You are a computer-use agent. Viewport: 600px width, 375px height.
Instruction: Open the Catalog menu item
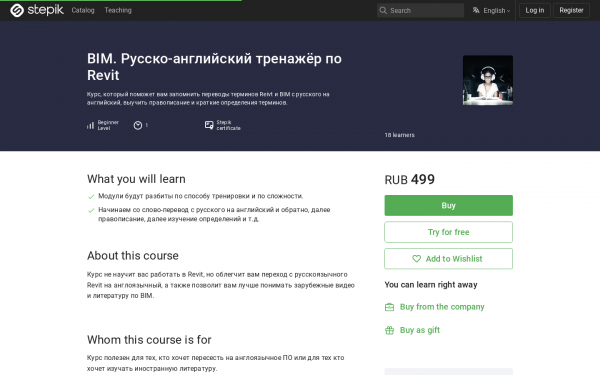pyautogui.click(x=83, y=10)
